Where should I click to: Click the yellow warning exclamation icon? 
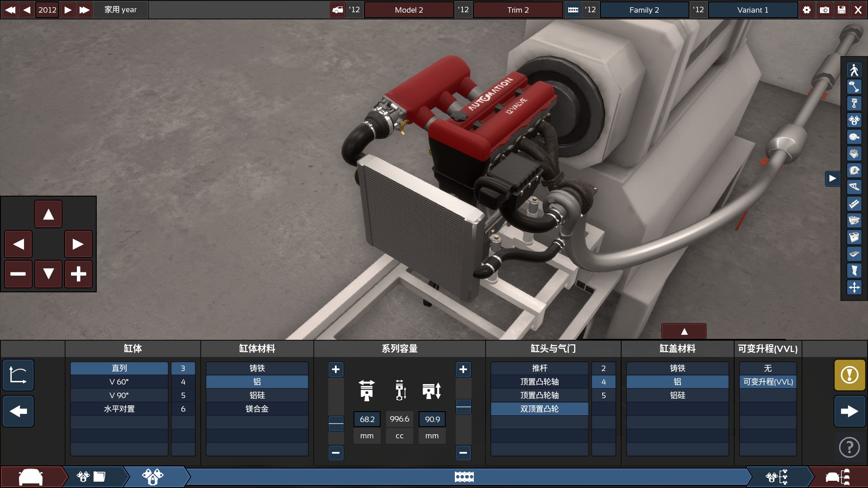[849, 375]
